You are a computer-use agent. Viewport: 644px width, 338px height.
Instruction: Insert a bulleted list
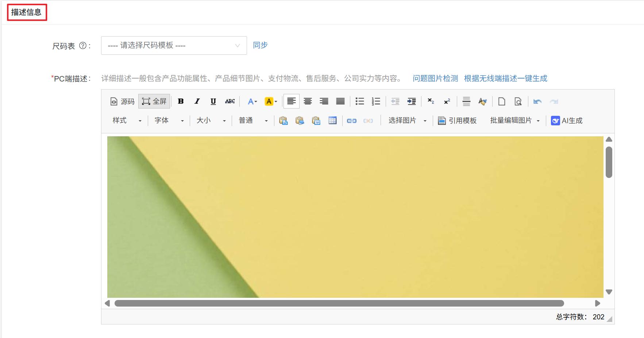[360, 102]
